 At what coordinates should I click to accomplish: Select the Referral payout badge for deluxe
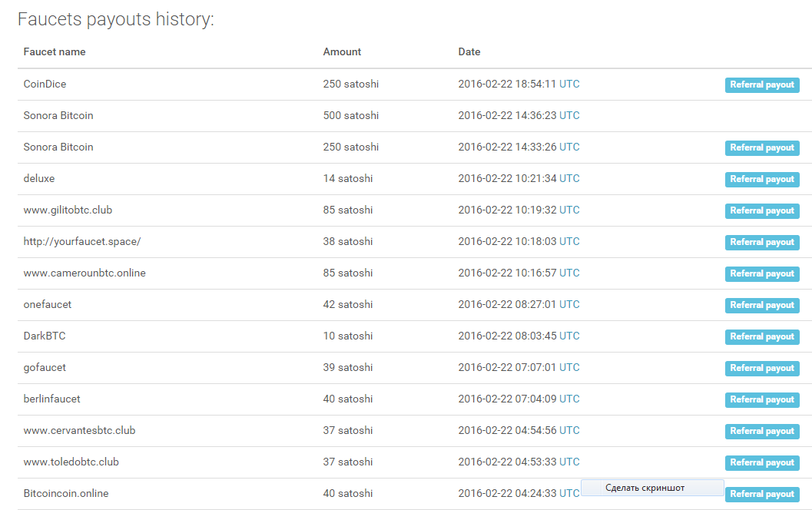click(762, 179)
